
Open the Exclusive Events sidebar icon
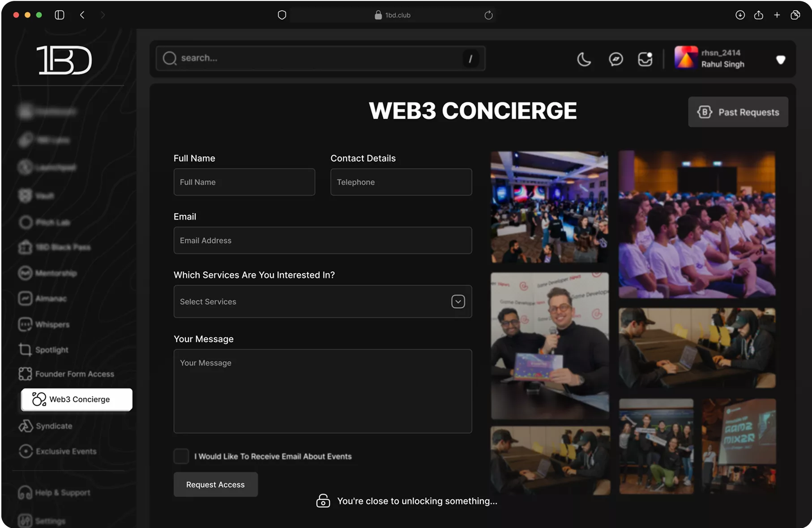[26, 451]
